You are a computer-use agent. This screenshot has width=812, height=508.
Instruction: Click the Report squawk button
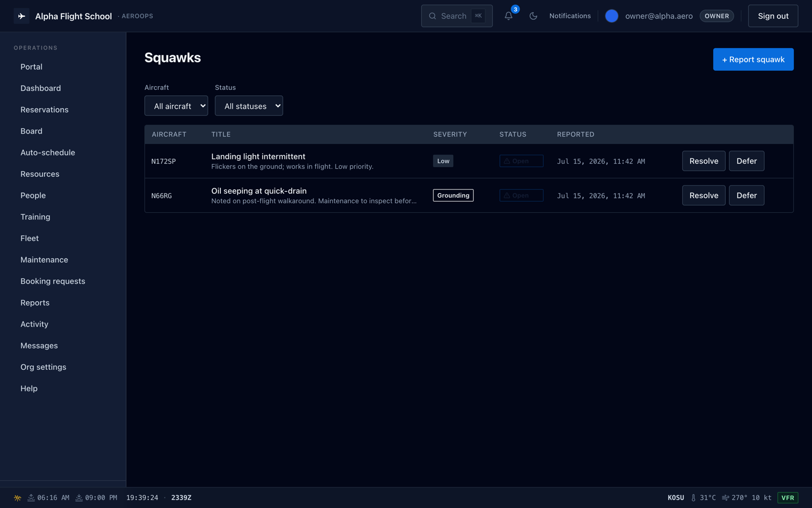pyautogui.click(x=753, y=59)
